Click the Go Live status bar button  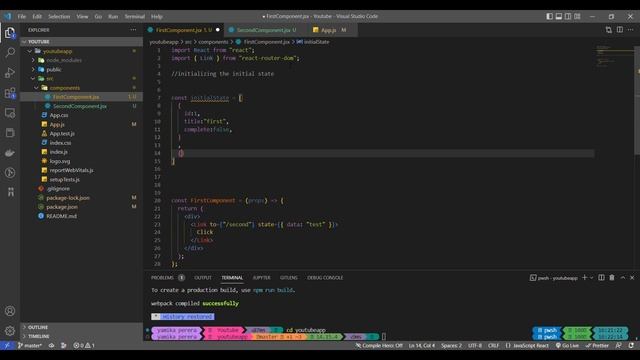[x=567, y=345]
